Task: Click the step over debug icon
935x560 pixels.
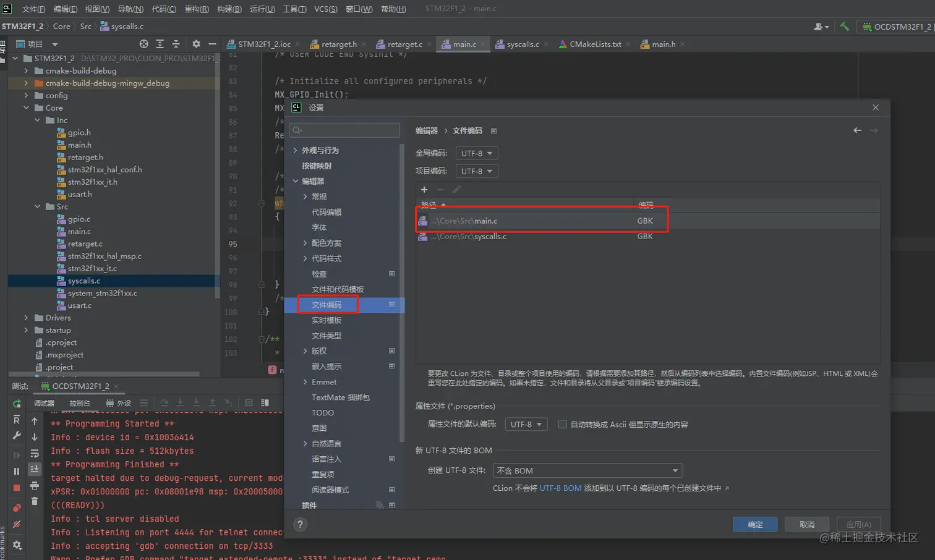Action: coord(164,403)
